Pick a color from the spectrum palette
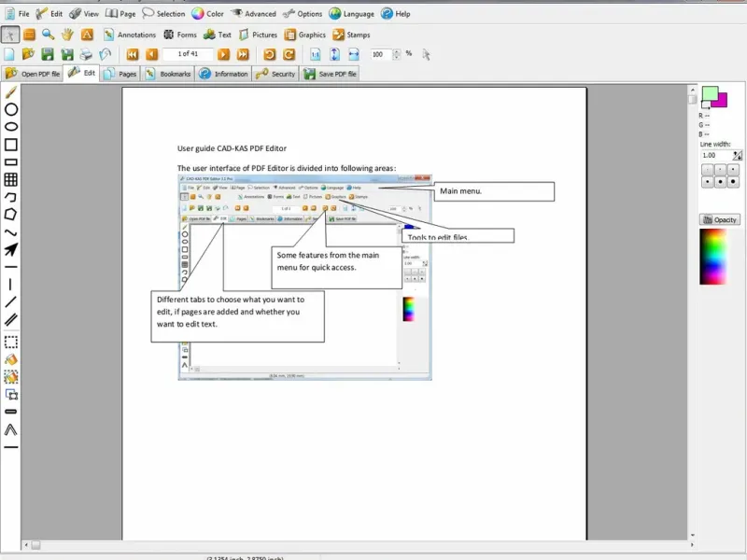The width and height of the screenshot is (747, 560). pyautogui.click(x=713, y=256)
